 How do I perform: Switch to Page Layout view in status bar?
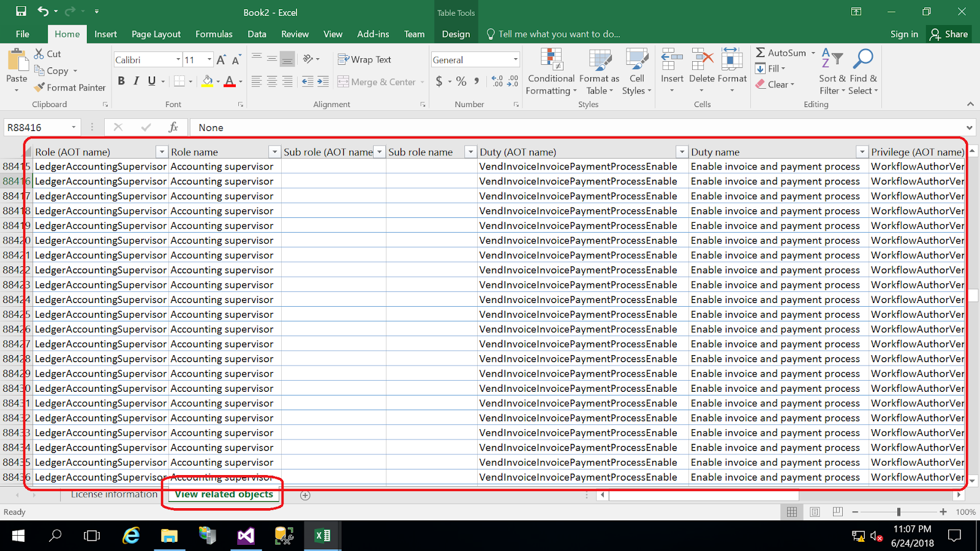pos(815,512)
